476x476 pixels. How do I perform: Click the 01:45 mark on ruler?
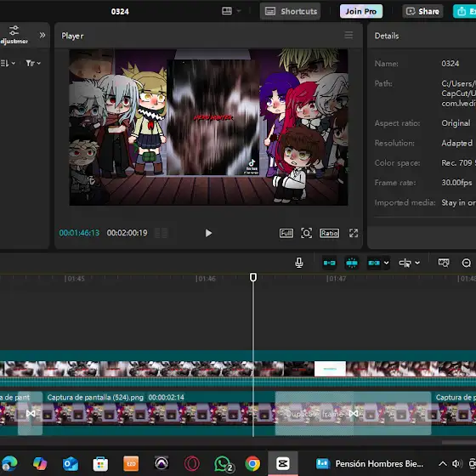click(x=75, y=279)
